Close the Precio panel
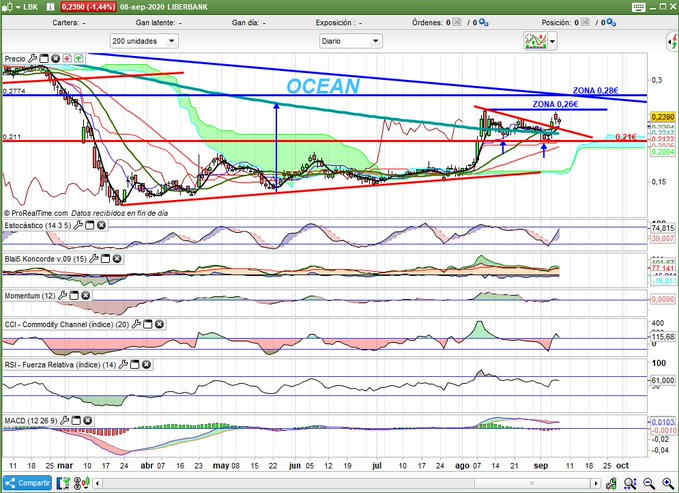The image size is (679, 493). pyautogui.click(x=55, y=58)
